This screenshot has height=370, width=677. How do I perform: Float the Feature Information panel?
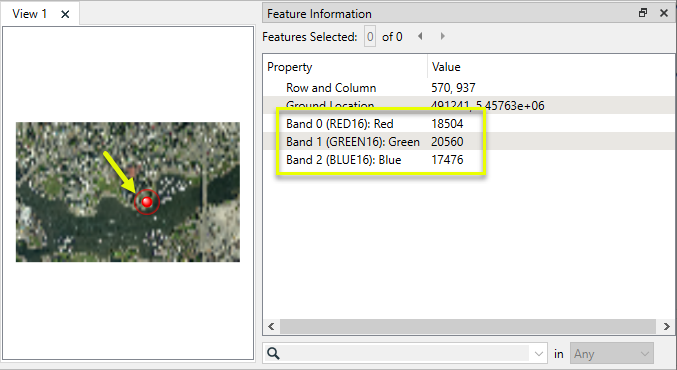[x=643, y=13]
